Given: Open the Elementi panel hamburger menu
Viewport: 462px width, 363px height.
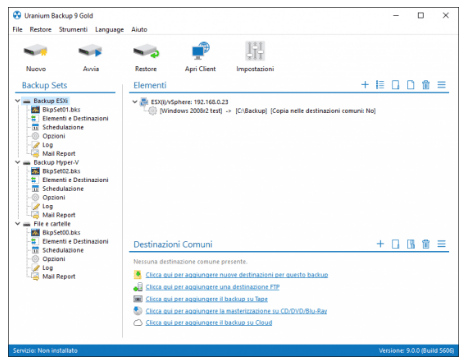Looking at the screenshot, I should 441,85.
